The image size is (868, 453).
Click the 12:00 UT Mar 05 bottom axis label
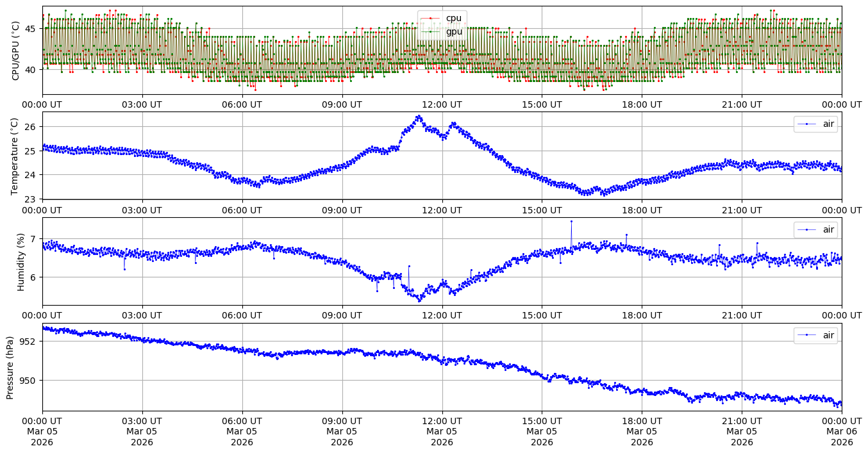point(442,432)
